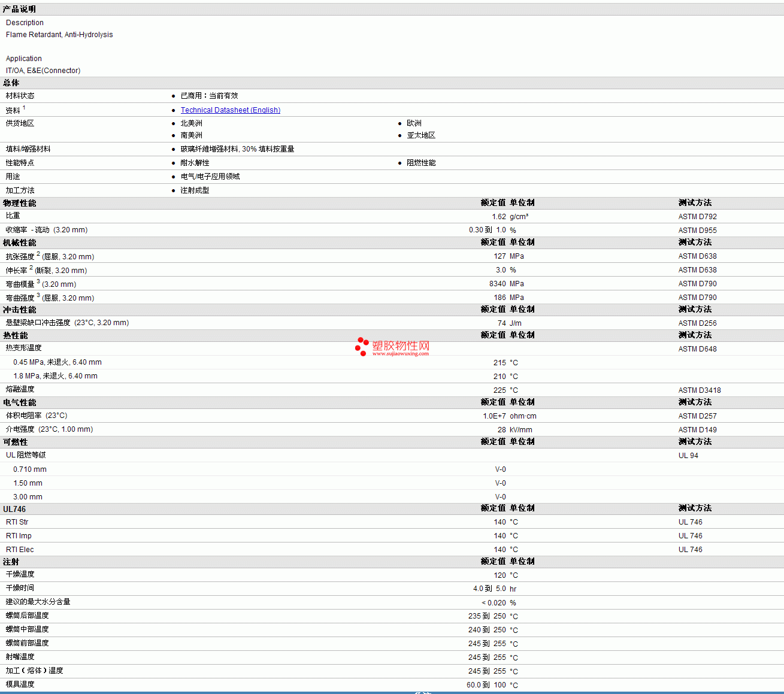The image size is (784, 694).
Task: Click the 总体 section header
Action: click(x=11, y=83)
